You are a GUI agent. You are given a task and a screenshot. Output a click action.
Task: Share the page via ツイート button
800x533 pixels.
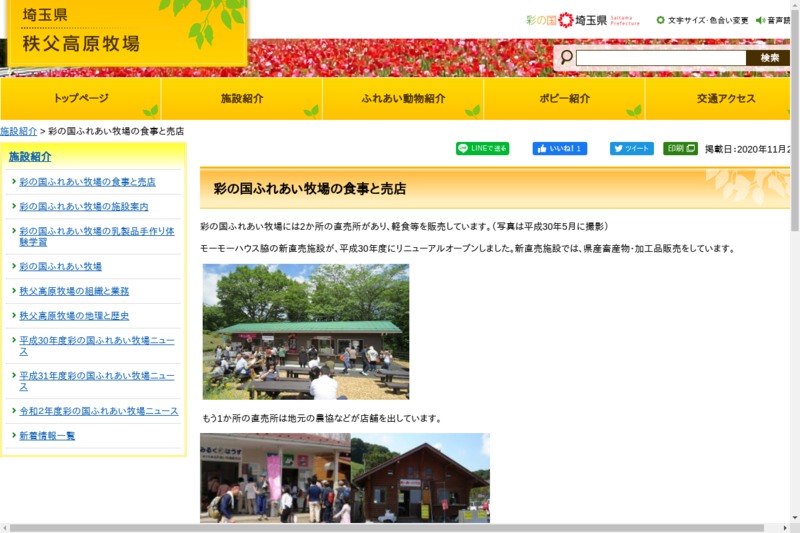pyautogui.click(x=631, y=149)
